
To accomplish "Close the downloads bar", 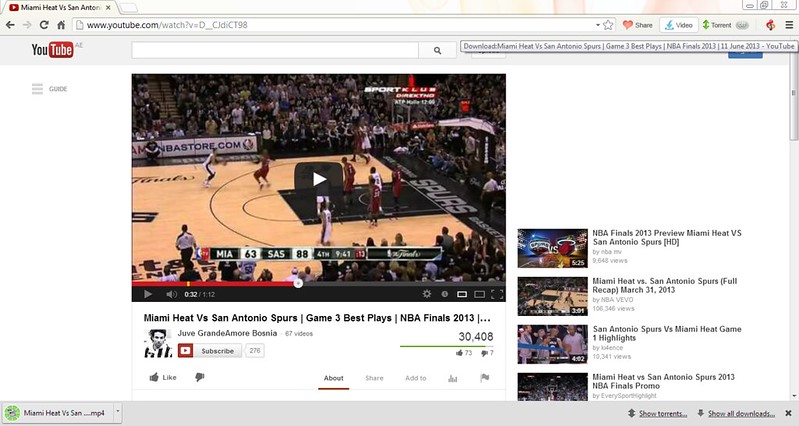I will point(789,413).
